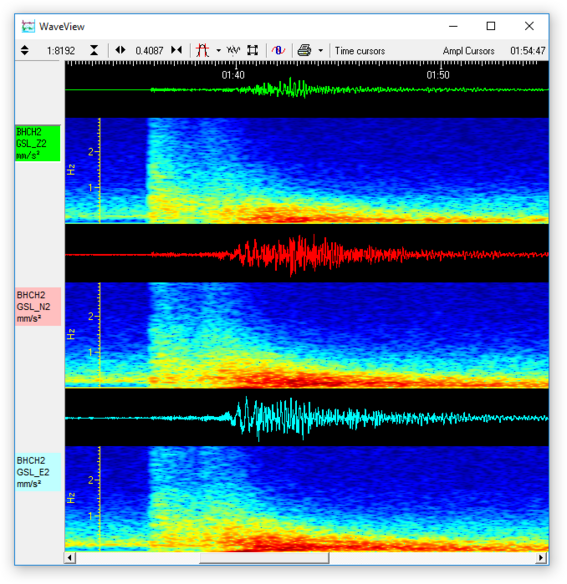Click the horizontal scrollbar thumb
Image resolution: width=567 pixels, height=584 pixels.
(x=264, y=558)
